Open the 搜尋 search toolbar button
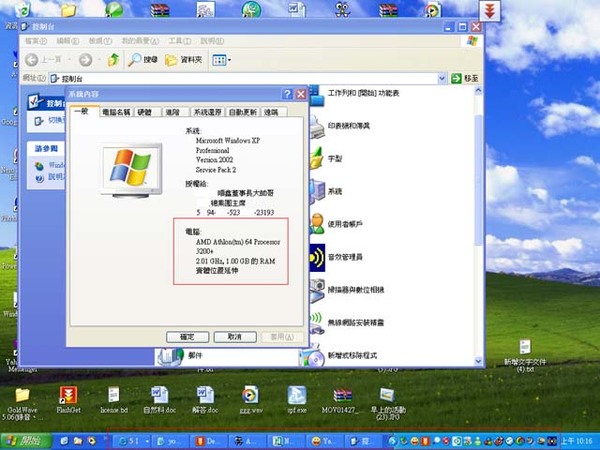 point(142,60)
